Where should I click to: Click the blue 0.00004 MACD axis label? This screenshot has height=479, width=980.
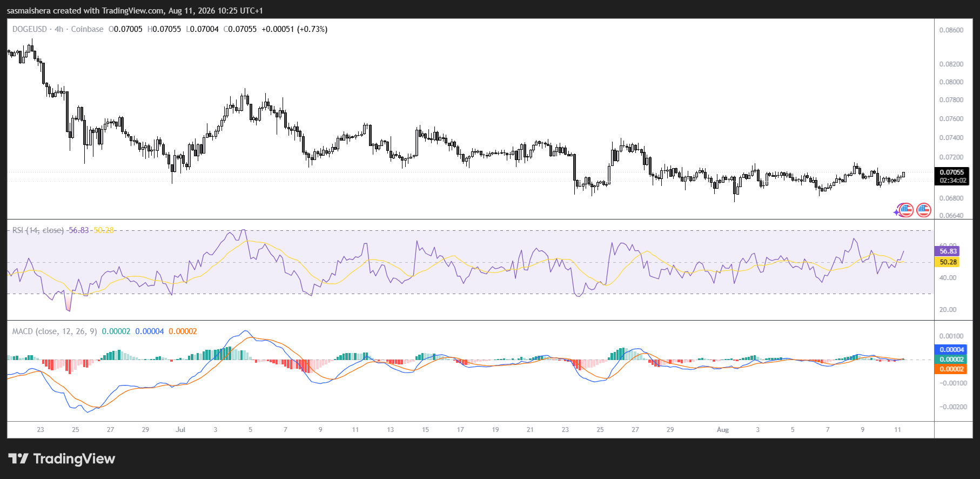click(x=951, y=350)
